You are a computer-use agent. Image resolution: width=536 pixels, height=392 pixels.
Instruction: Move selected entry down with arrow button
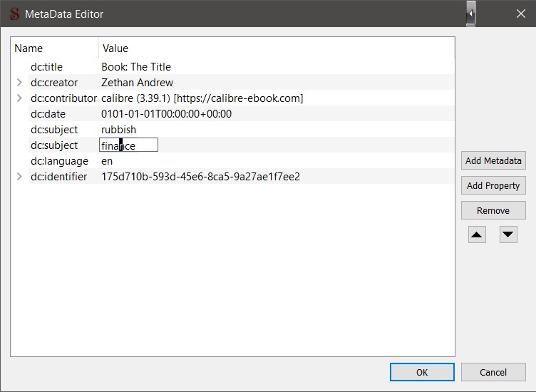tap(508, 234)
